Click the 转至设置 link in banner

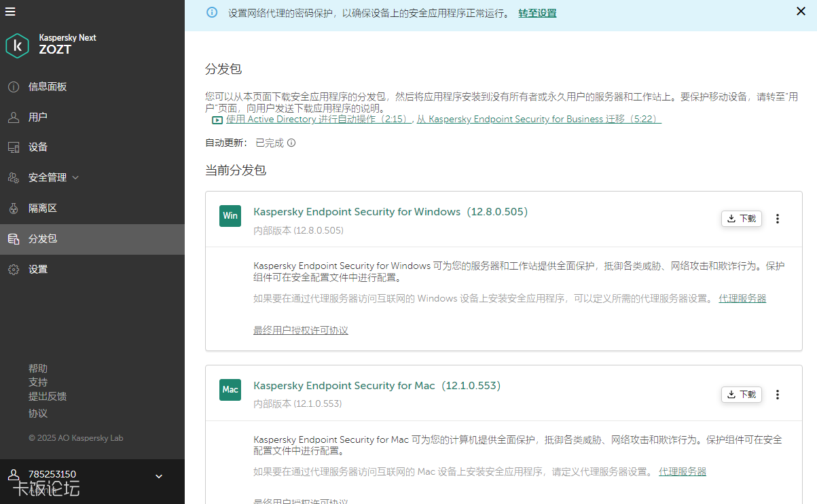coord(537,13)
